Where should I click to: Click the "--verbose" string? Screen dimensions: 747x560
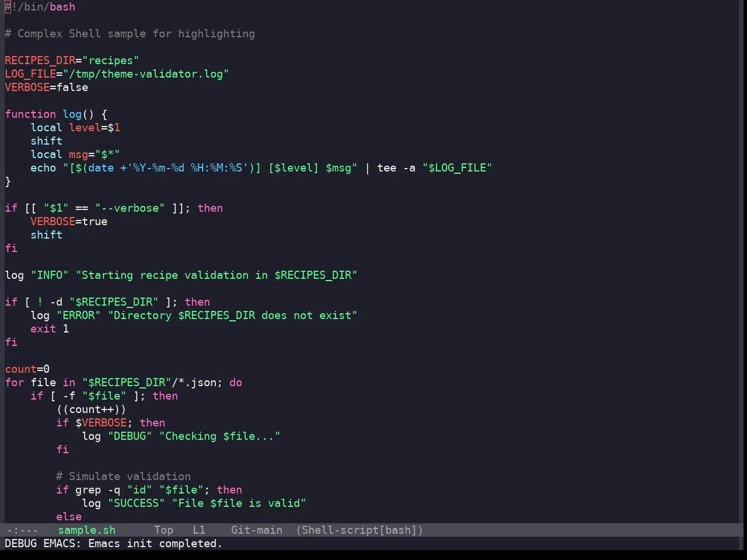130,208
